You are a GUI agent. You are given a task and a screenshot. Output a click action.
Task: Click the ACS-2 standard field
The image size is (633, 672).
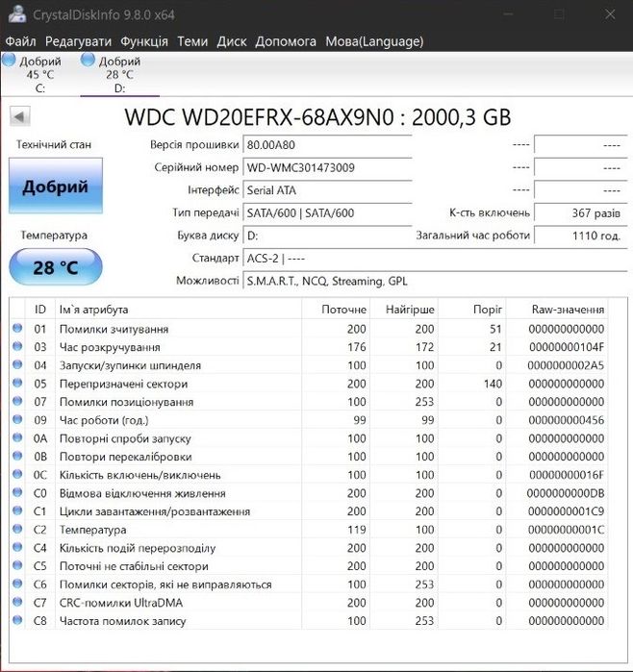tap(435, 259)
